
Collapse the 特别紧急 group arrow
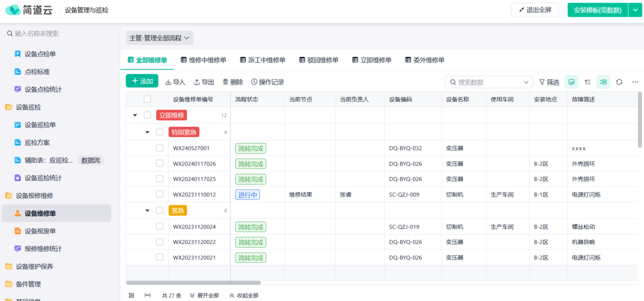click(147, 132)
